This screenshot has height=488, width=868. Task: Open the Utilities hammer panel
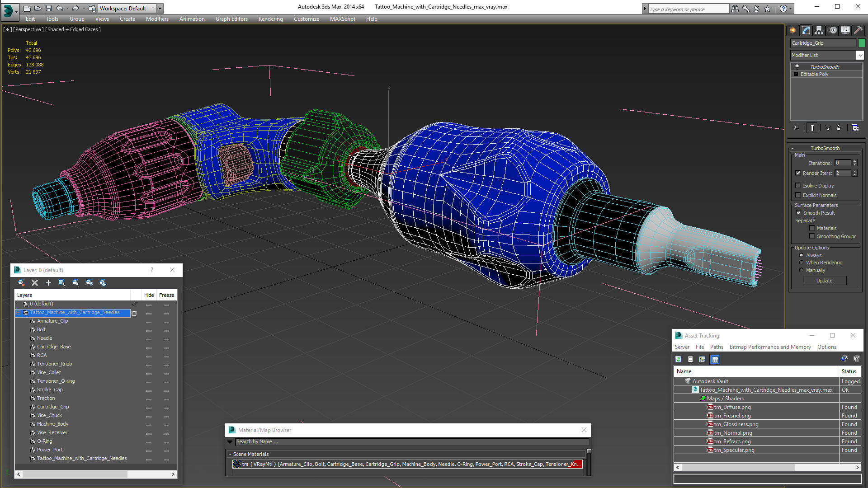click(858, 30)
